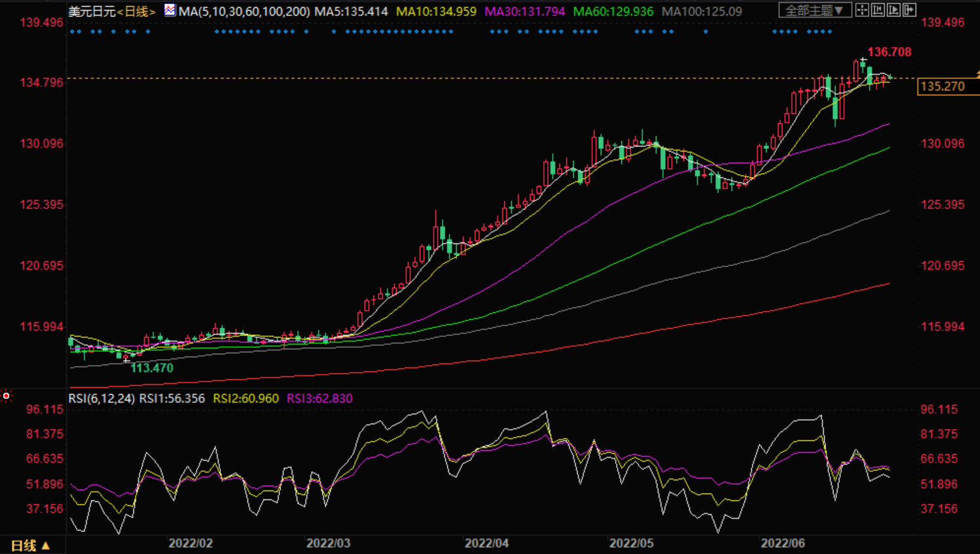Screen dimensions: 980x554
Task: Click the right RSI axis 96.115 label
Action: pyautogui.click(x=939, y=410)
